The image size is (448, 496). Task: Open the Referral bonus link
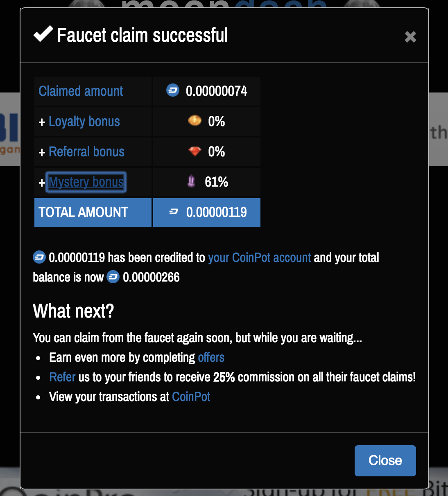pos(86,152)
